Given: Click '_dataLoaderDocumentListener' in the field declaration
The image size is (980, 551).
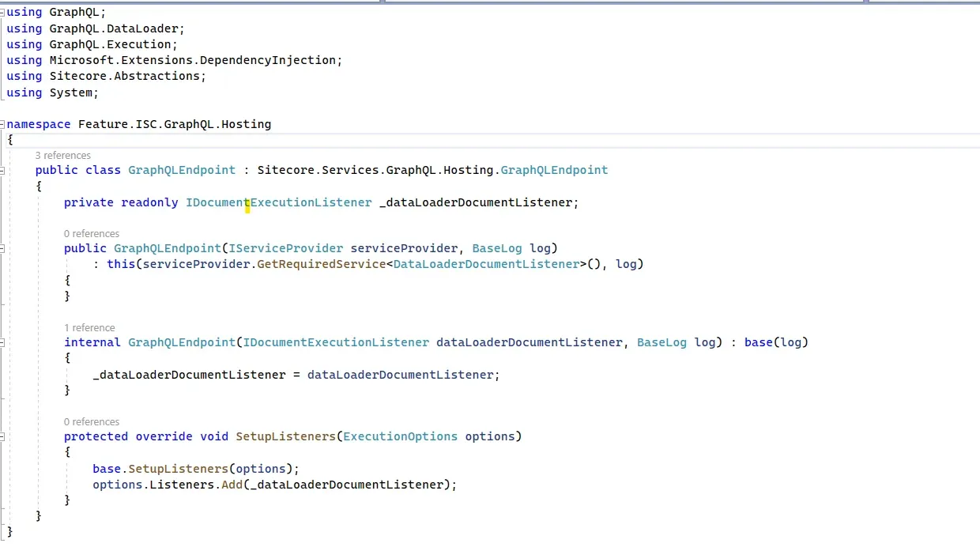Looking at the screenshot, I should [476, 202].
